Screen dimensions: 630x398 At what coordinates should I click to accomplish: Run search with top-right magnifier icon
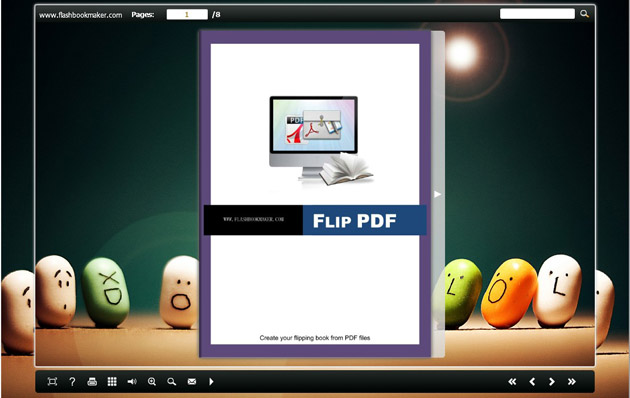pyautogui.click(x=584, y=14)
